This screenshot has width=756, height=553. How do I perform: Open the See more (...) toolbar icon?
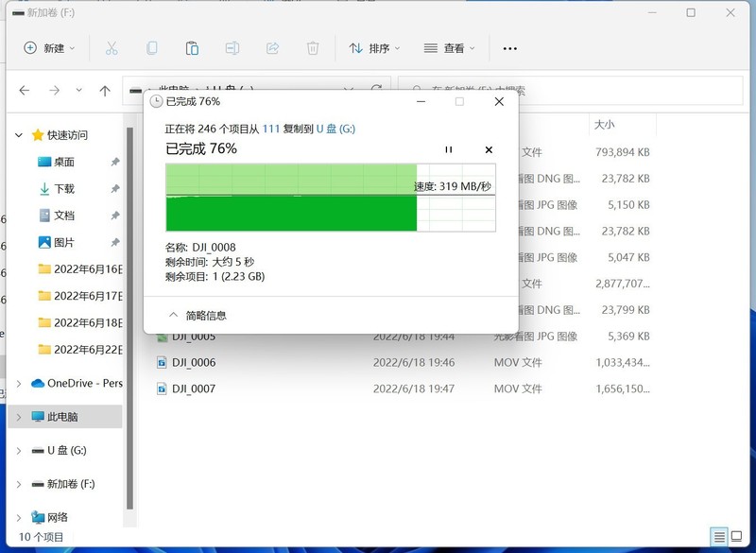coord(509,48)
